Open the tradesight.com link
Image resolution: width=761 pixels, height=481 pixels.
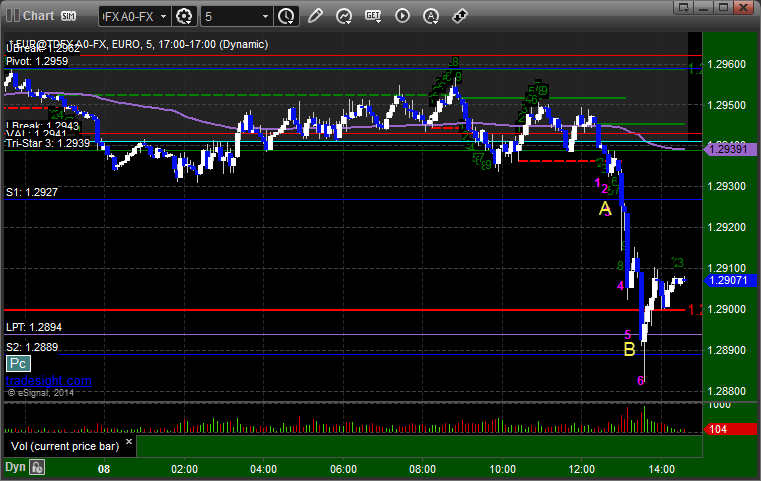click(x=49, y=381)
